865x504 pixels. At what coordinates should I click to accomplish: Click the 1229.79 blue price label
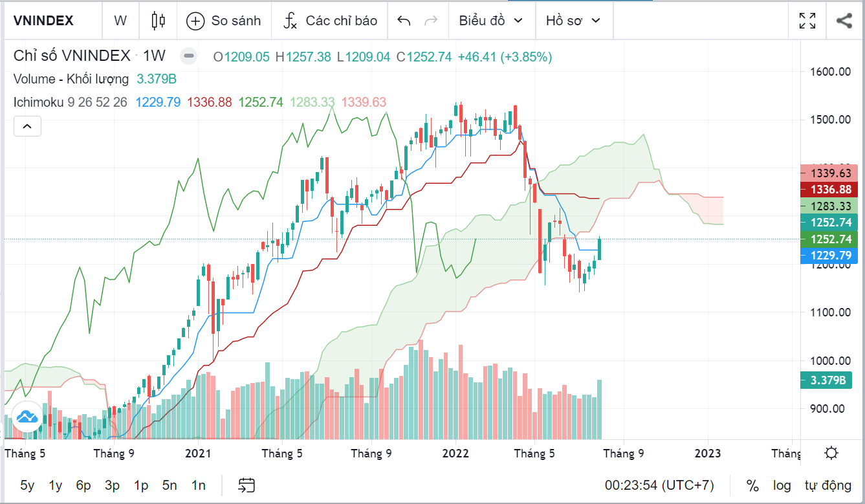(x=829, y=256)
